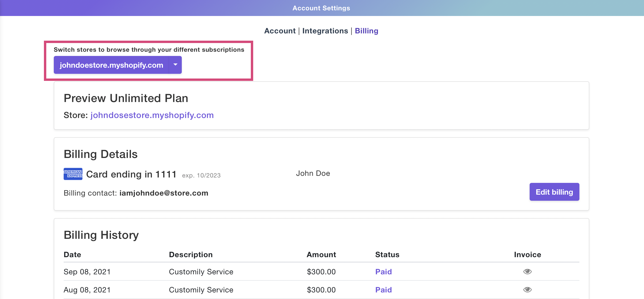The width and height of the screenshot is (644, 299).
Task: Select johndoestore.myshopify.com store button
Action: pyautogui.click(x=111, y=65)
